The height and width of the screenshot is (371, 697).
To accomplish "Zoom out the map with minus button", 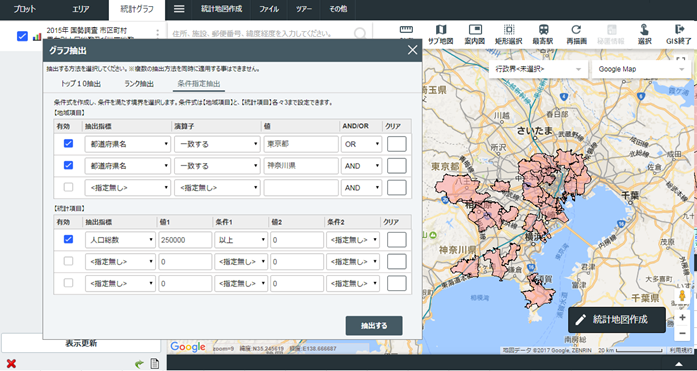I will 682,333.
